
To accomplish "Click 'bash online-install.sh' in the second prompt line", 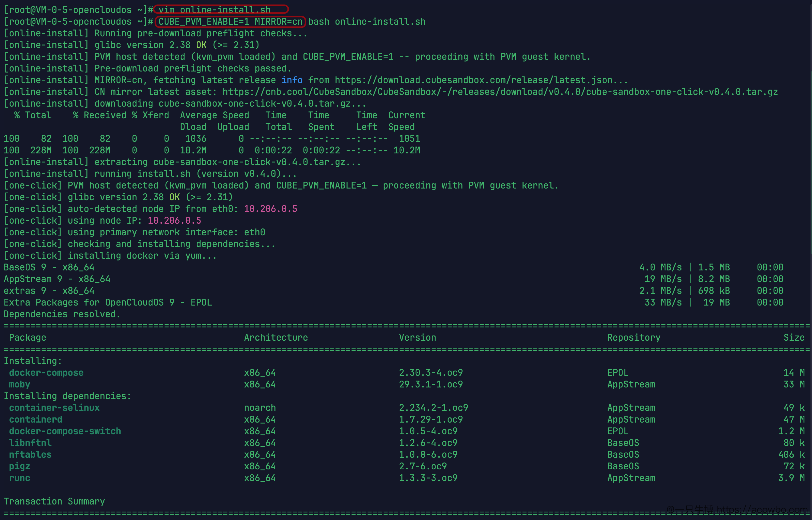I will click(x=367, y=22).
